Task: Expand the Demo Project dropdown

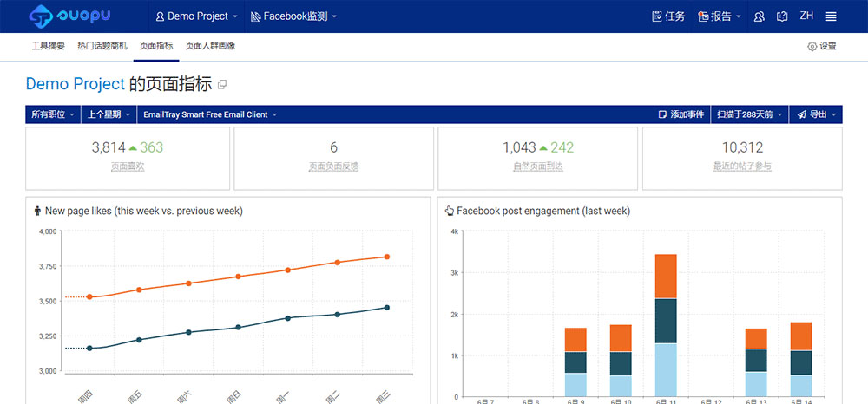Action: coord(197,16)
